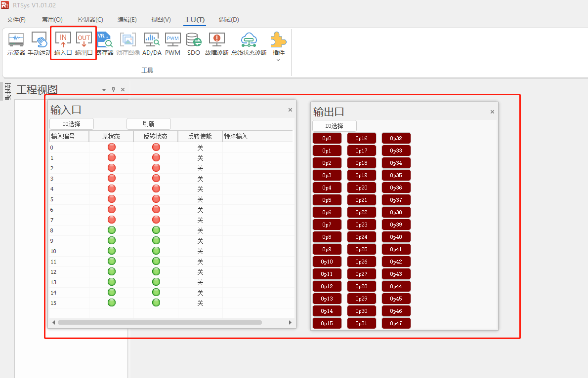The height and width of the screenshot is (378, 588).
Task: Toggle 反转使能 for input 3
Action: pyautogui.click(x=200, y=179)
